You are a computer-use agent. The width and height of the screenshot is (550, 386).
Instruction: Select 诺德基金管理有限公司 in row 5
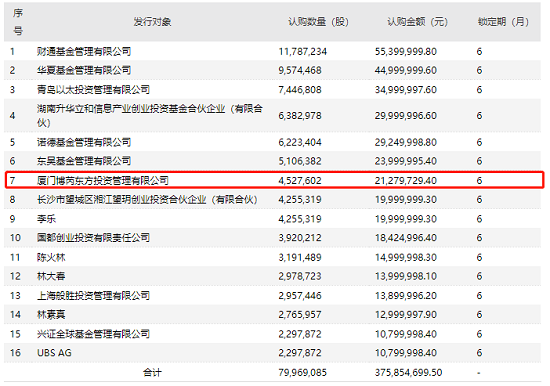(x=84, y=142)
